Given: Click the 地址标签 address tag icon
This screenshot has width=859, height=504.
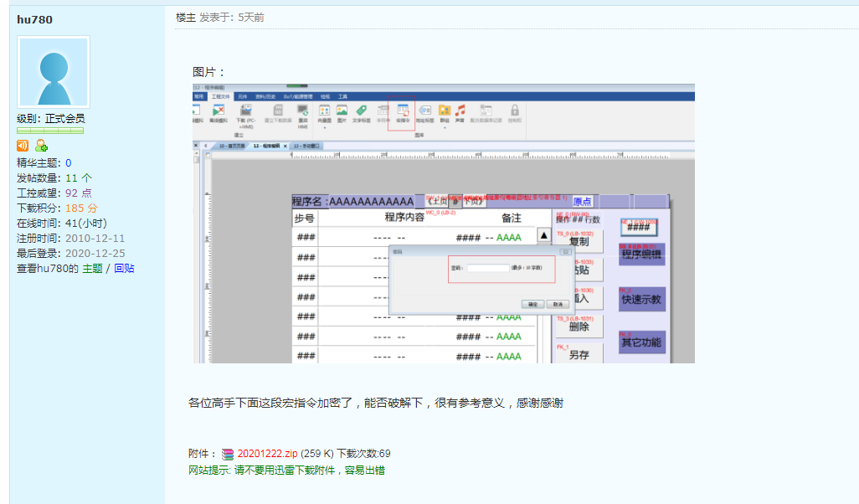Looking at the screenshot, I should coord(424,111).
